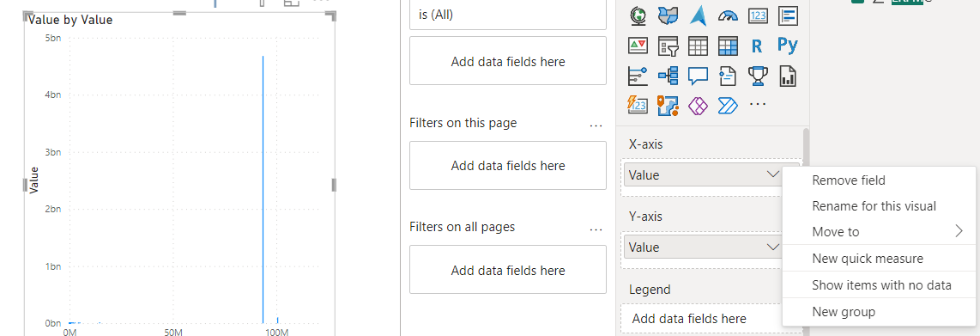Image resolution: width=980 pixels, height=336 pixels.
Task: Pick the Key influencers visual
Action: point(638,76)
